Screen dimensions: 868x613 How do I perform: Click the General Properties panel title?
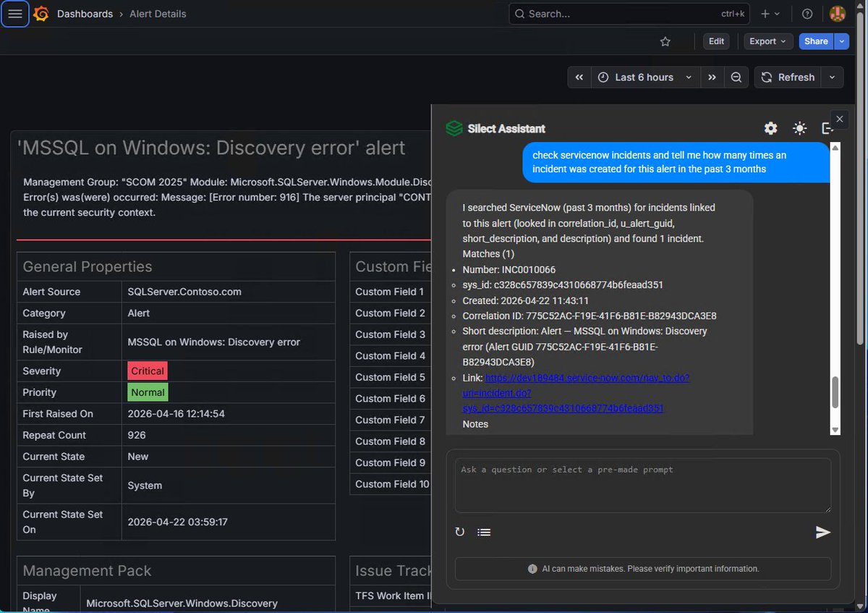[88, 266]
